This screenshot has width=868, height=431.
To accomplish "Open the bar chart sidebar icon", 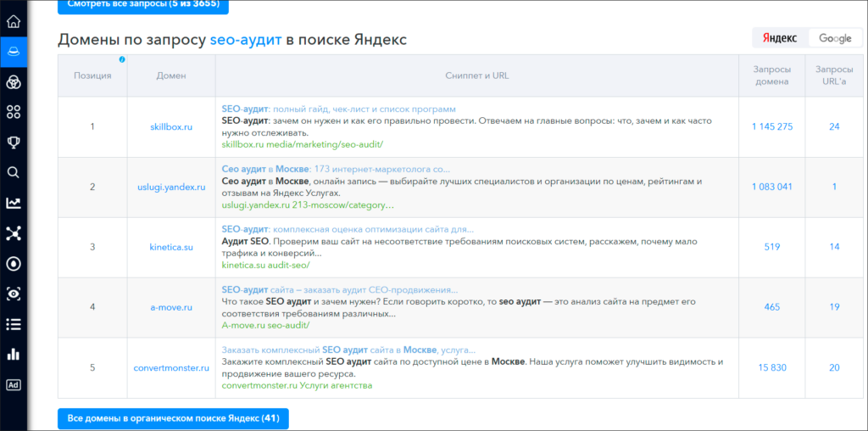I will (x=14, y=354).
